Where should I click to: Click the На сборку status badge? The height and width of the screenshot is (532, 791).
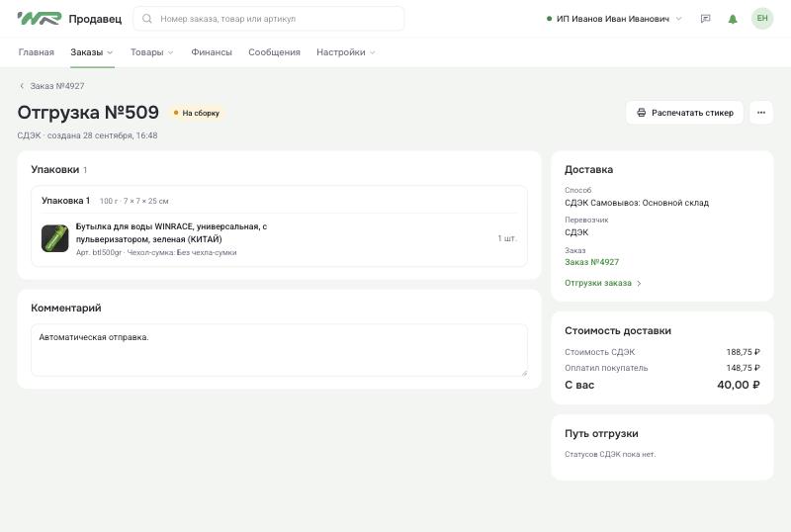[197, 113]
